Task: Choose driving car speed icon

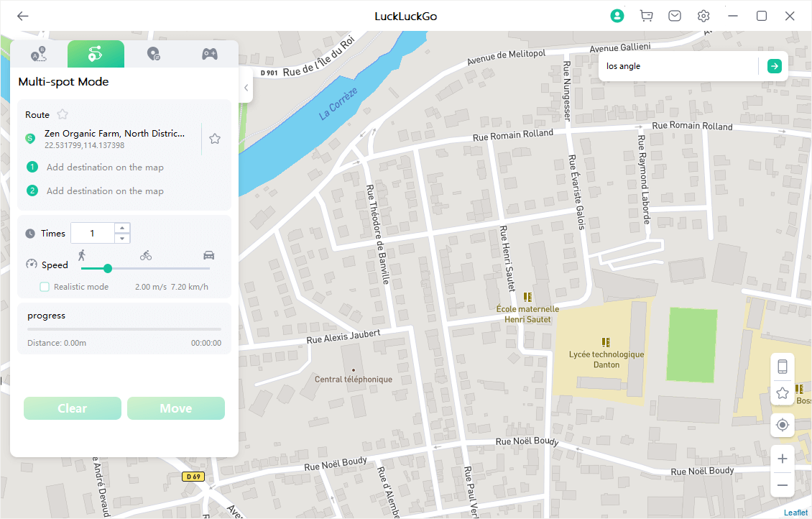Action: coord(208,255)
